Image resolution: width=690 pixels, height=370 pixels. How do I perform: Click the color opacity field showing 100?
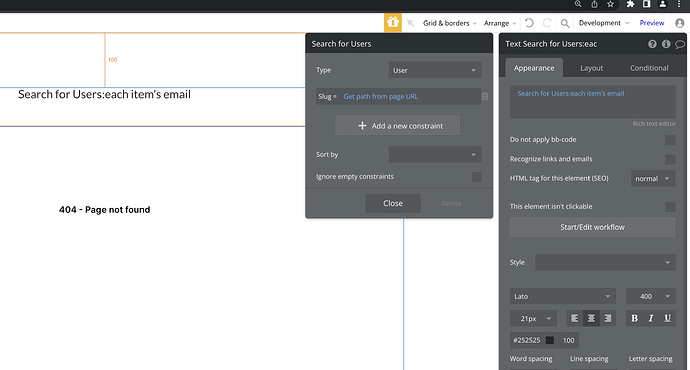pos(569,340)
